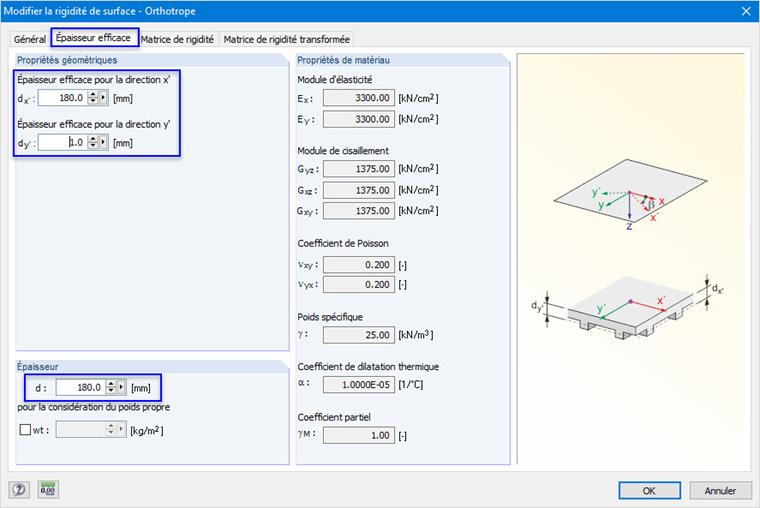Screen dimensions: 760x508
Task: Open the Matrice de rigidité transformée tab
Action: (x=286, y=39)
